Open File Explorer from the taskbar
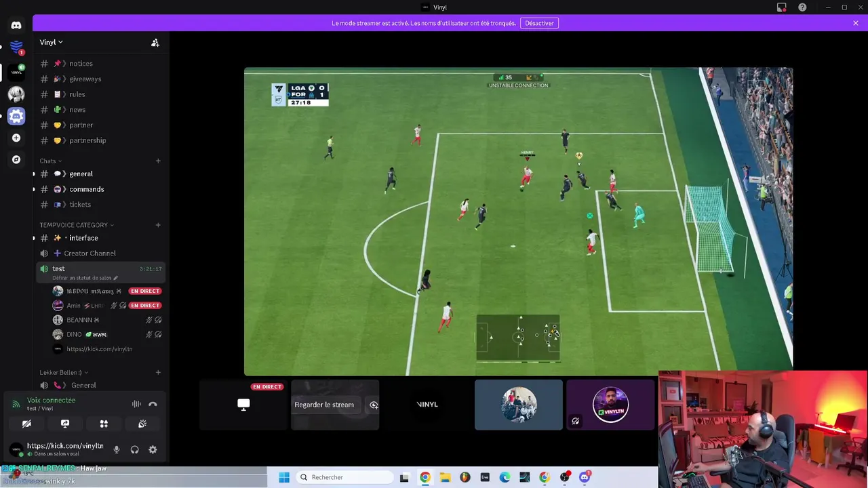The width and height of the screenshot is (868, 488). 445,477
